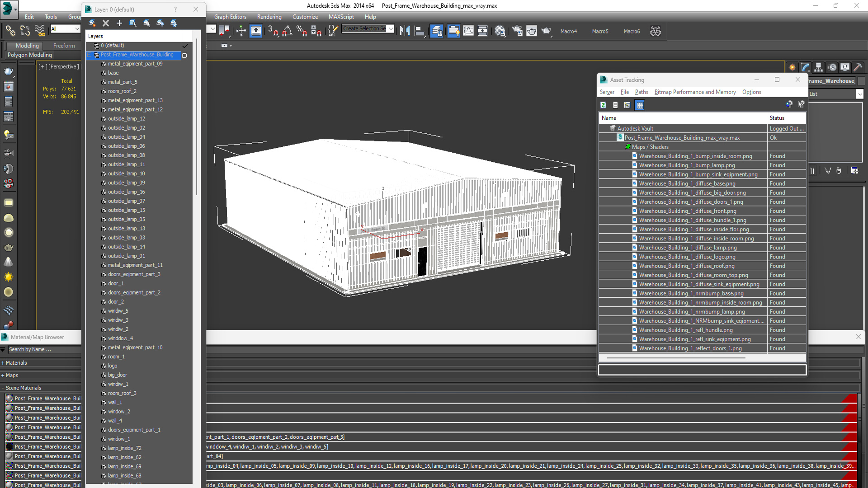Switch to the Freeform ribbon tab
Image resolution: width=868 pixels, height=488 pixels.
click(x=64, y=46)
